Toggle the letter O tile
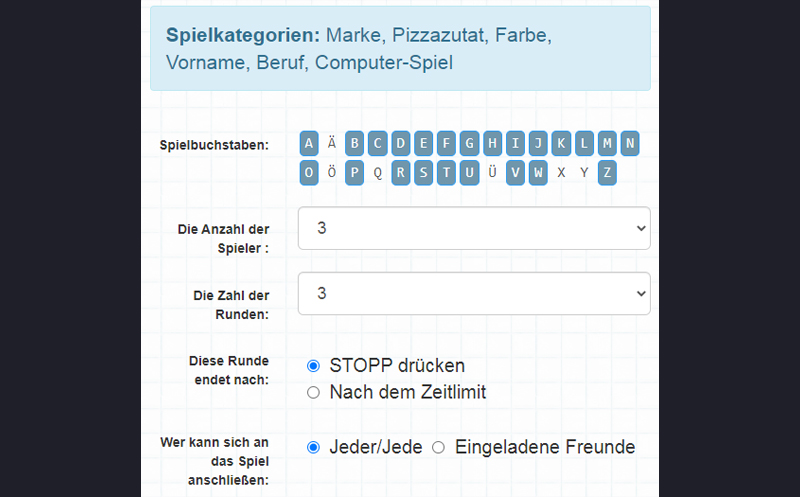Viewport: 800px width, 497px height. click(309, 173)
